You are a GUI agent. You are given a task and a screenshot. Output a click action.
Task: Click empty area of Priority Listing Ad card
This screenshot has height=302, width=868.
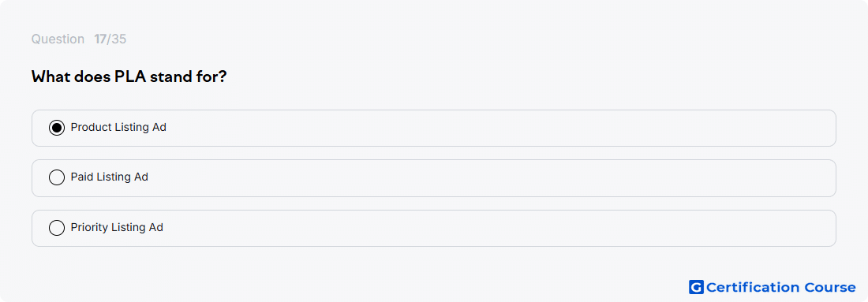pyautogui.click(x=498, y=229)
